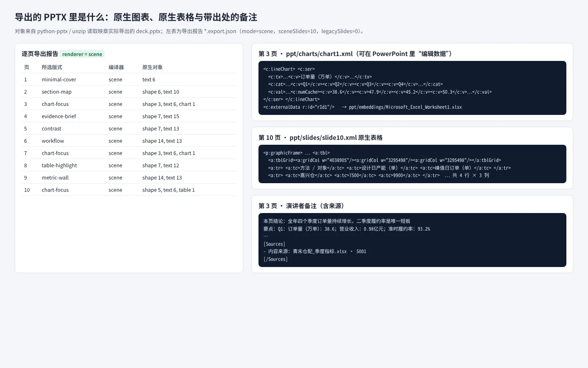Click the "shape 7, text 15" cell
This screenshot has width=588, height=368.
pos(160,116)
